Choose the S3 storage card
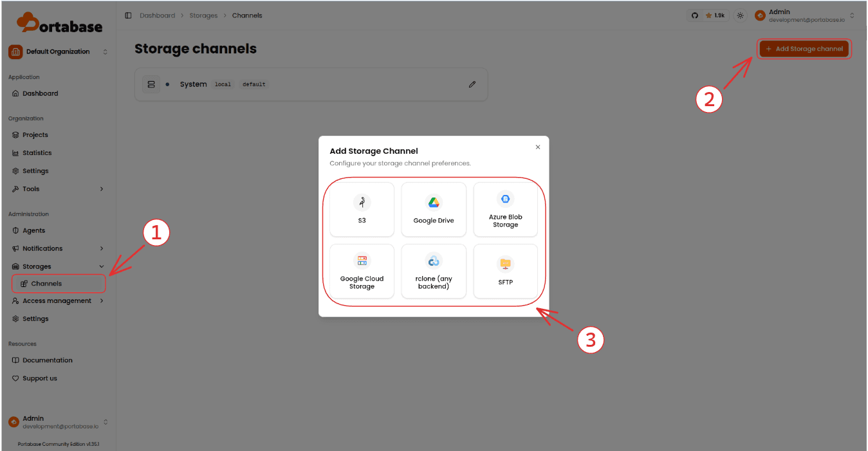868x451 pixels. (362, 210)
